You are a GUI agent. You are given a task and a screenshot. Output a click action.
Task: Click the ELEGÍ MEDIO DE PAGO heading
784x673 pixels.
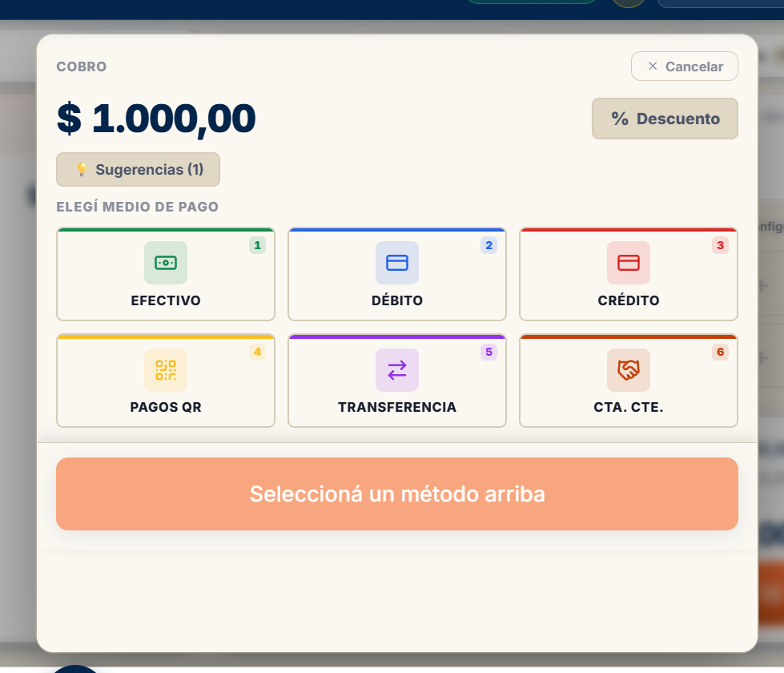(x=138, y=207)
